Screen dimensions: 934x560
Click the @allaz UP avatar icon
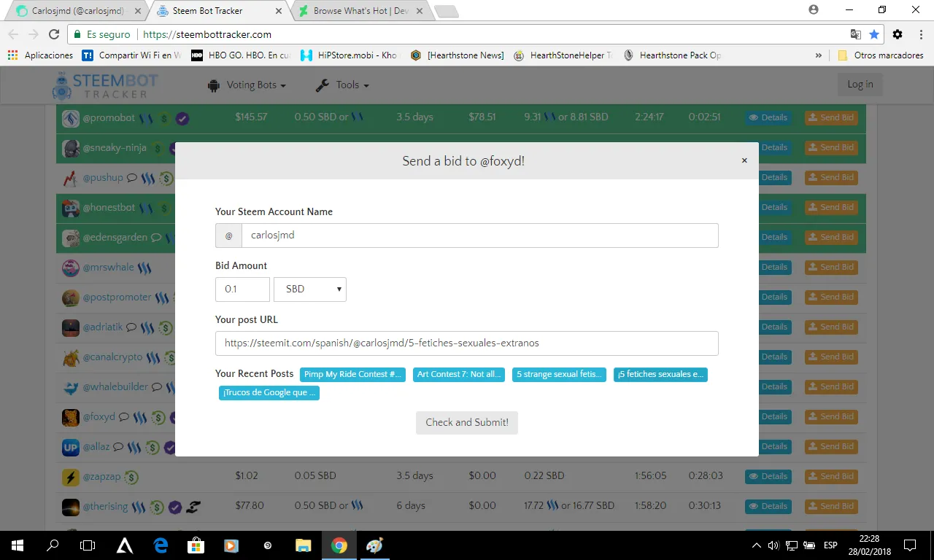71,447
